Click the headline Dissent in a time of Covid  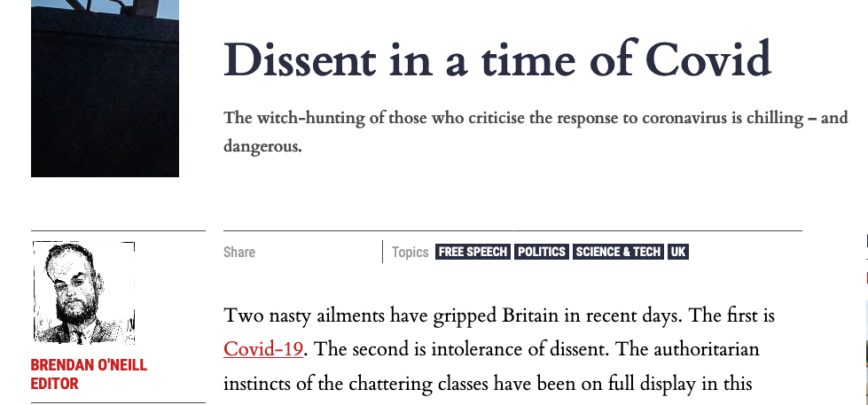tap(497, 58)
